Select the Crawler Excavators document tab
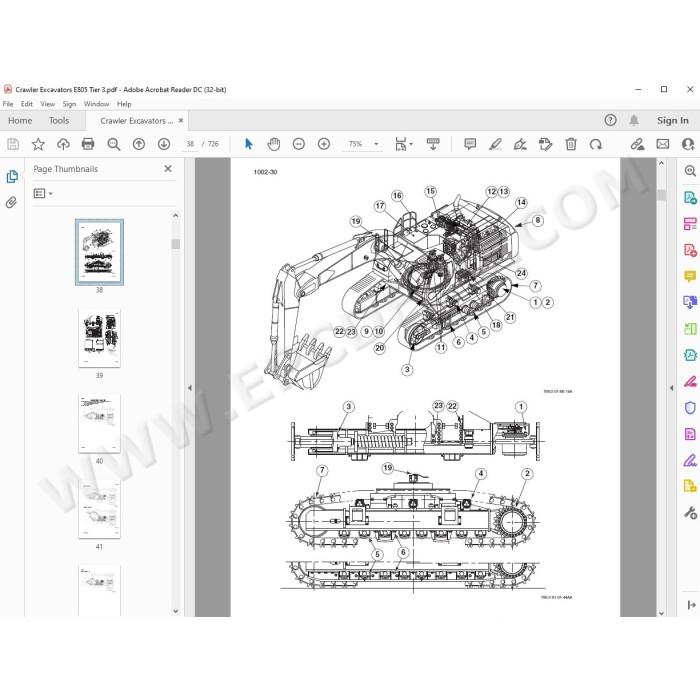Viewport: 700px width, 700px height. tap(136, 121)
